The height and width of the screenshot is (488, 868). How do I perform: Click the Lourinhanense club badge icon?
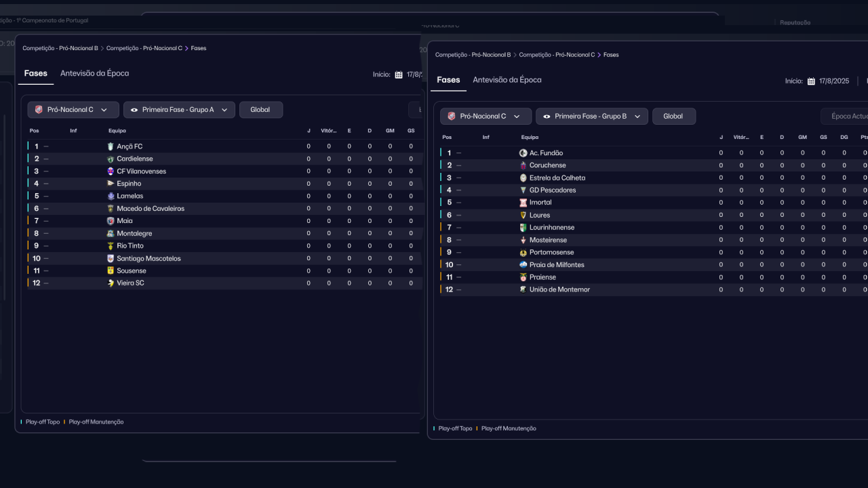click(x=523, y=228)
